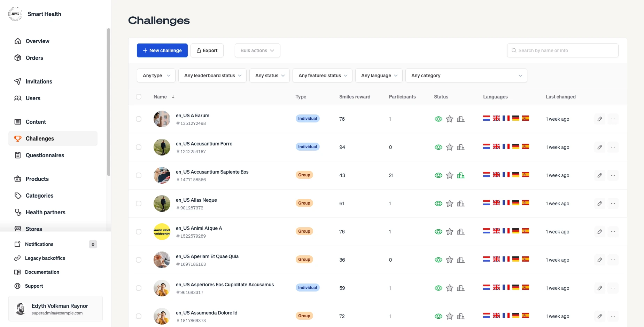Star the en_US Asperiores Eos Cupiditate Accusamus challenge

tap(450, 288)
